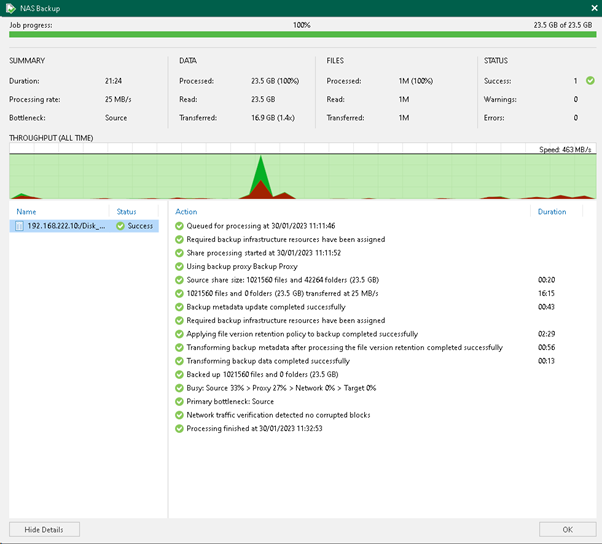Click the Action column header
This screenshot has width=602, height=544.
(x=186, y=212)
